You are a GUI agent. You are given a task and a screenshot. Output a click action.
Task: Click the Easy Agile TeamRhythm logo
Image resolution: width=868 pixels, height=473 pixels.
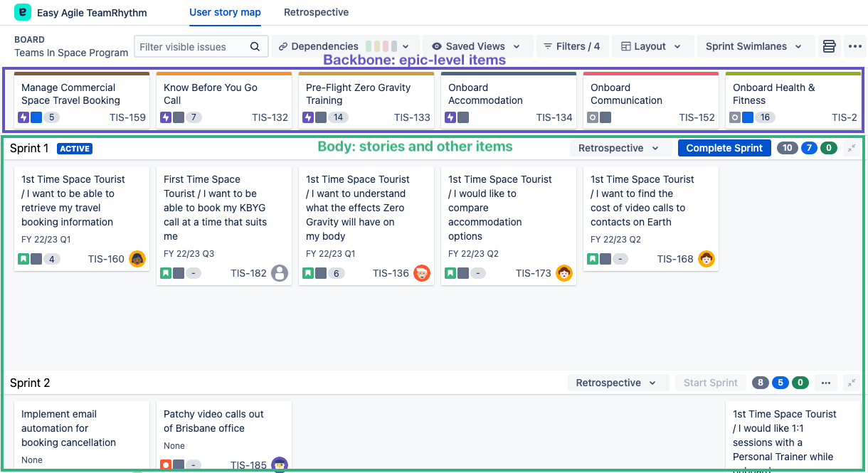coord(23,12)
